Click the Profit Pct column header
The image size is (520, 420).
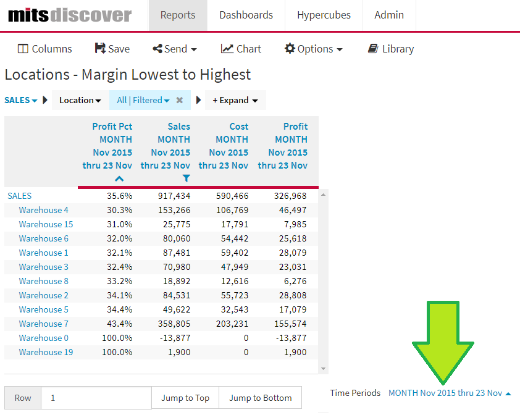point(107,146)
